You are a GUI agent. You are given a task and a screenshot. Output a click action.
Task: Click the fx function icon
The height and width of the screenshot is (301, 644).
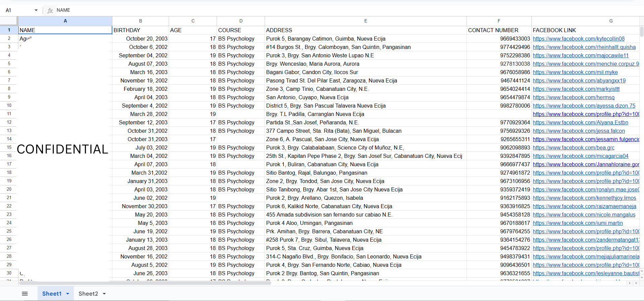pos(50,10)
